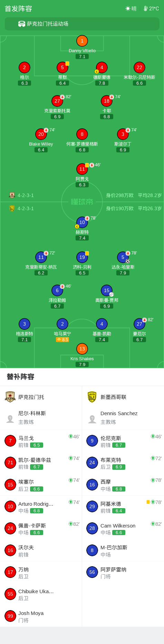Tap the sunny weather icon

pyautogui.click(x=128, y=9)
